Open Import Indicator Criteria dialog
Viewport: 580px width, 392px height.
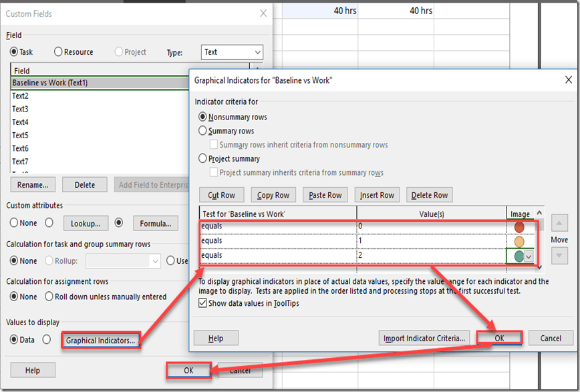tap(424, 339)
